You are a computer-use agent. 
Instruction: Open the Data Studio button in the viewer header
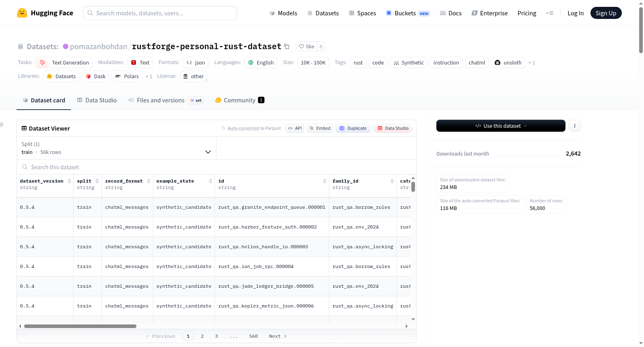click(x=393, y=128)
